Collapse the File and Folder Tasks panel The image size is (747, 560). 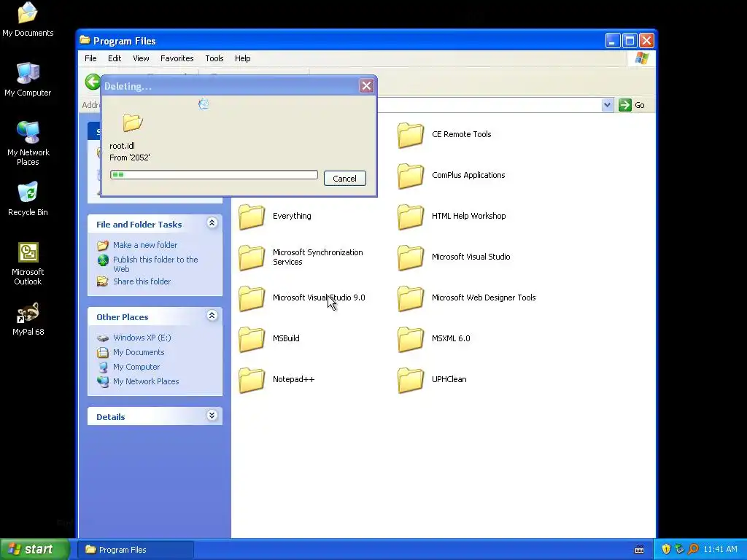pyautogui.click(x=212, y=223)
